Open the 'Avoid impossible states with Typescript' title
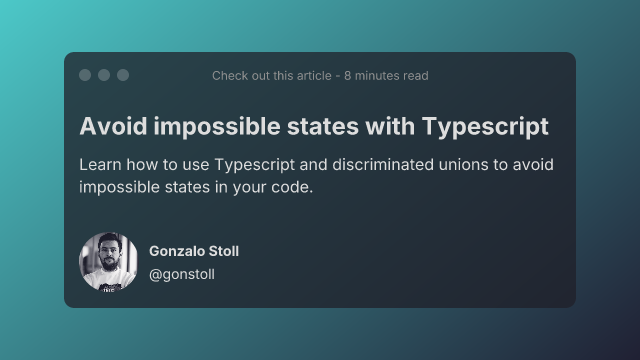This screenshot has width=640, height=360. click(314, 127)
